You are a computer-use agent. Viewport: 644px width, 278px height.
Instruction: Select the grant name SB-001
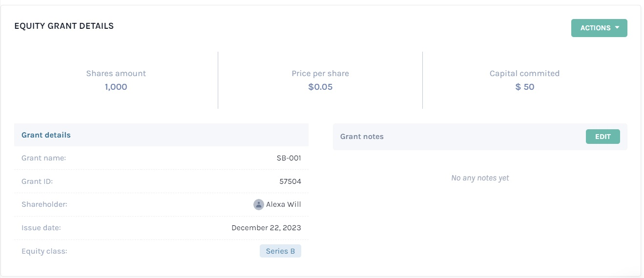pos(289,158)
